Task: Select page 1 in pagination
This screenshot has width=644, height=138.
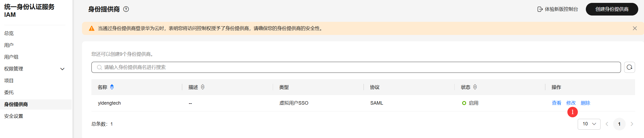Action: 619,124
